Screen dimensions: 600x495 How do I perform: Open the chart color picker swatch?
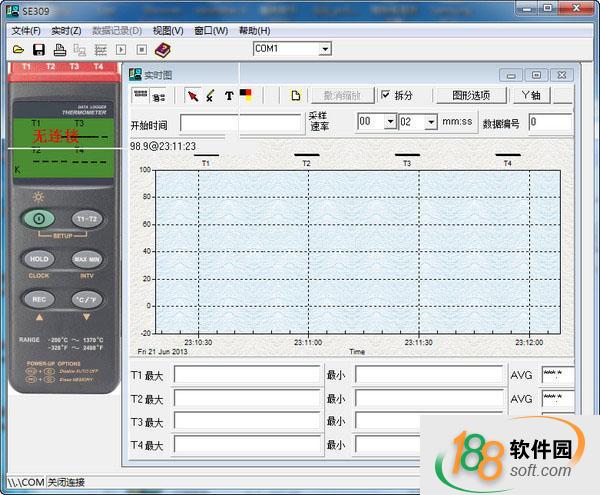[246, 96]
